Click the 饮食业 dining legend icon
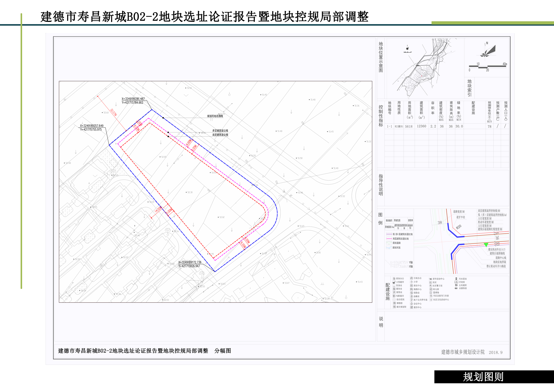 (x=394, y=286)
